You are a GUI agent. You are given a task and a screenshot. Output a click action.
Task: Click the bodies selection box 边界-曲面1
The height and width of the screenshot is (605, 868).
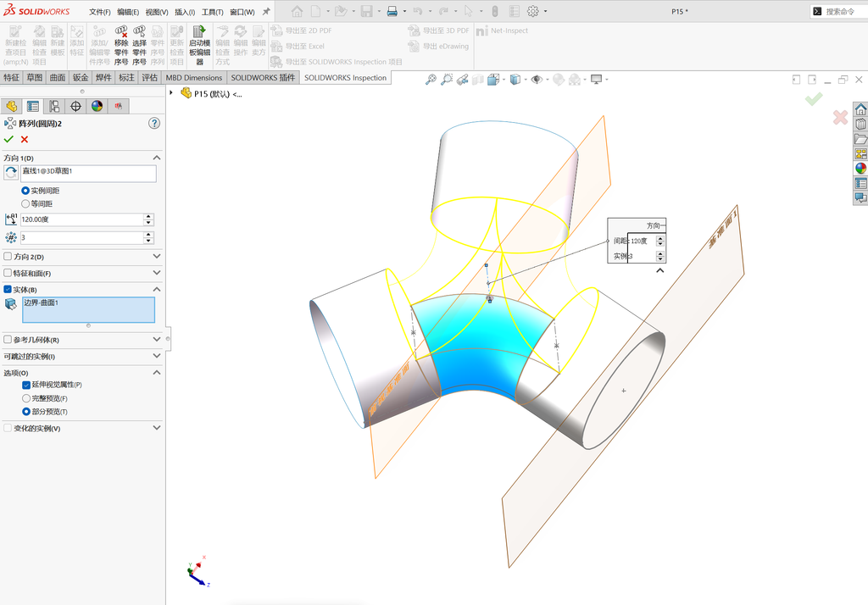pyautogui.click(x=88, y=310)
